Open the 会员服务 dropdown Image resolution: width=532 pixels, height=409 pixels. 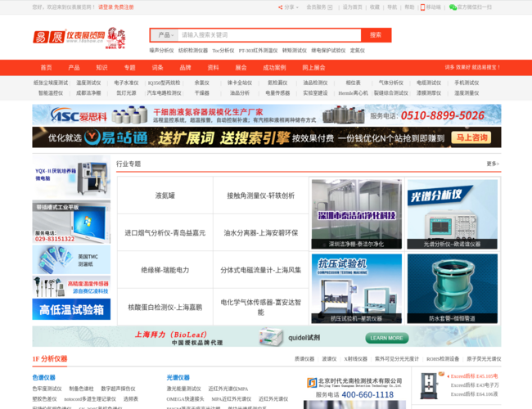[x=319, y=7]
